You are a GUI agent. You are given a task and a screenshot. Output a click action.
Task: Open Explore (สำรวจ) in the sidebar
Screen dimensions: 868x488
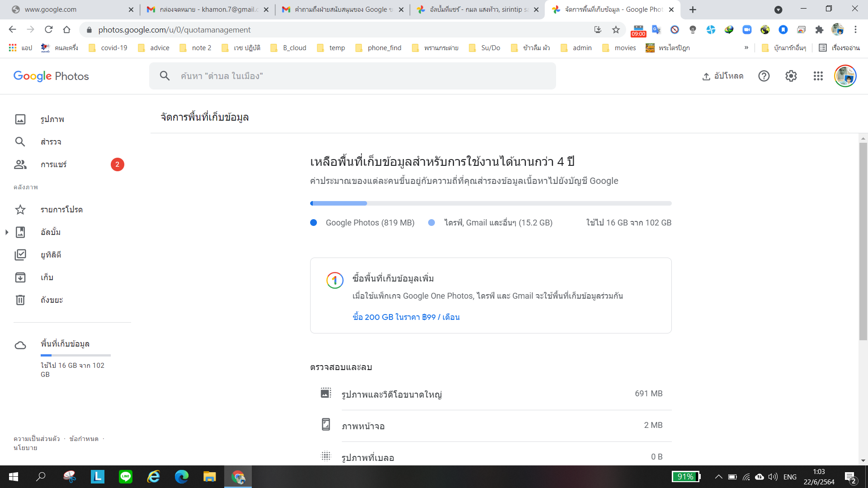[51, 142]
